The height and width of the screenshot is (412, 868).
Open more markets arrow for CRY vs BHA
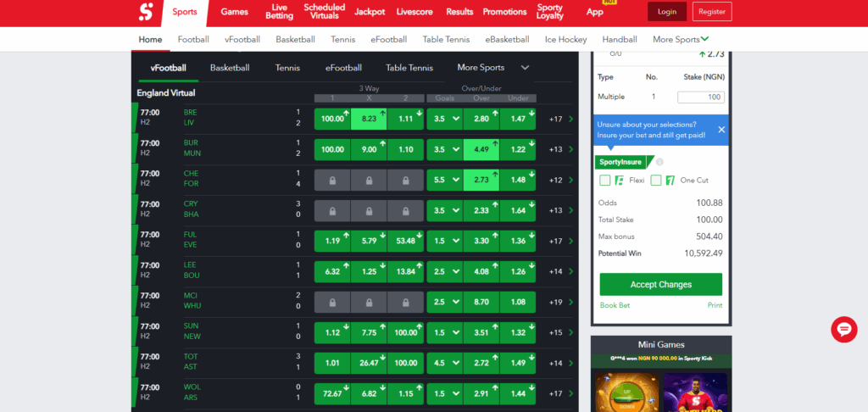570,211
